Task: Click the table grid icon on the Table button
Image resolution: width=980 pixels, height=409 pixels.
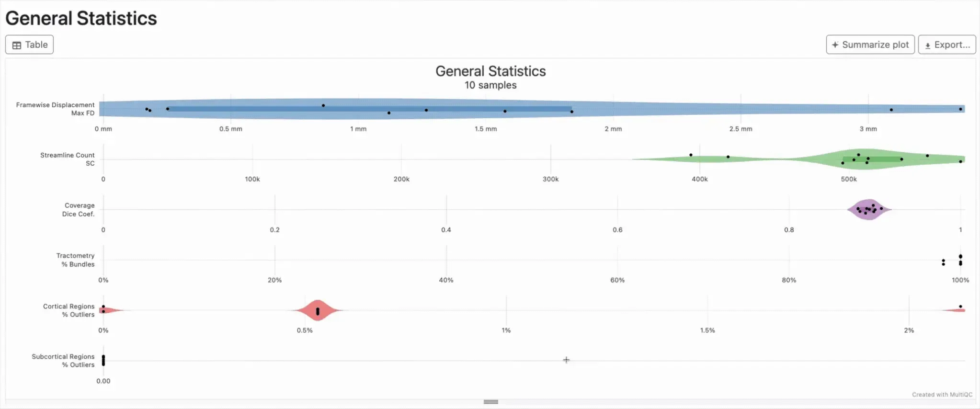Action: [17, 44]
